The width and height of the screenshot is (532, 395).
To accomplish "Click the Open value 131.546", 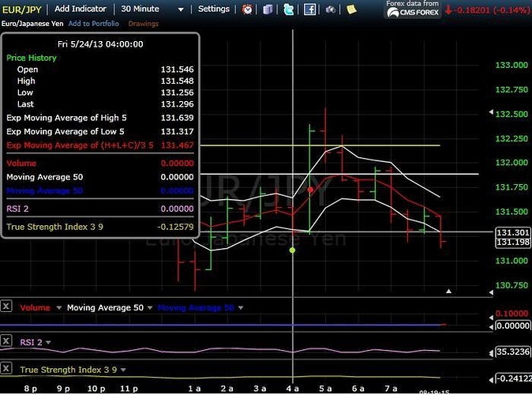I will point(177,70).
